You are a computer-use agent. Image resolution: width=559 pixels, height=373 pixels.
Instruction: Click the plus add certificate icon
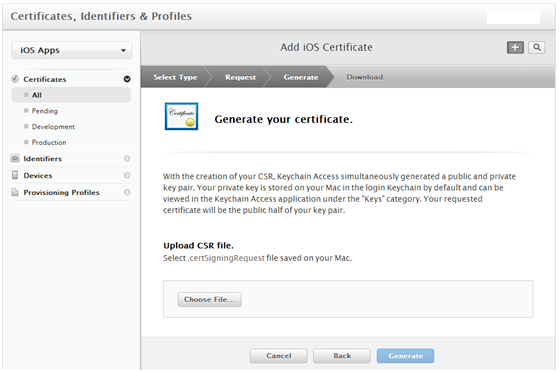click(x=515, y=47)
